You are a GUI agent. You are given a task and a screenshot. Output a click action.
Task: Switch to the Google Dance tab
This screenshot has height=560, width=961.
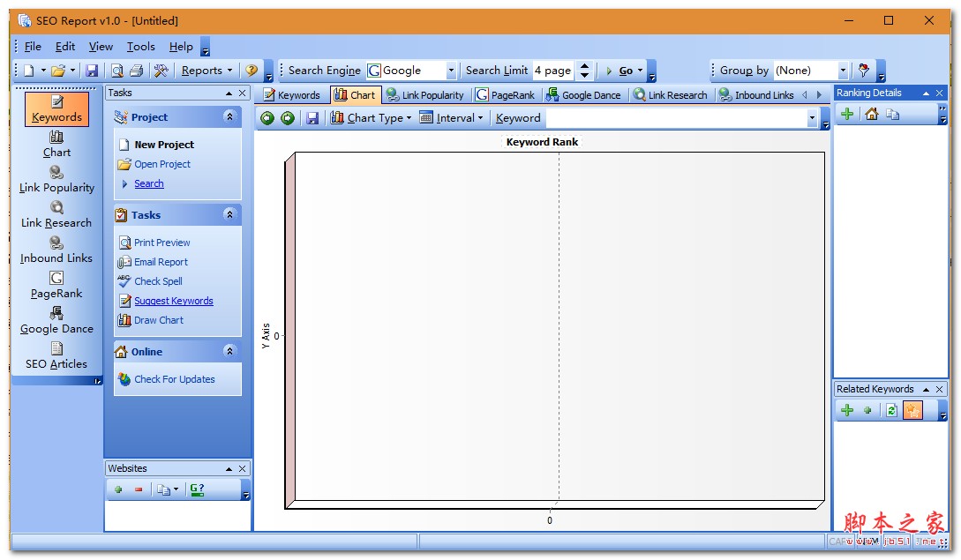coord(584,95)
